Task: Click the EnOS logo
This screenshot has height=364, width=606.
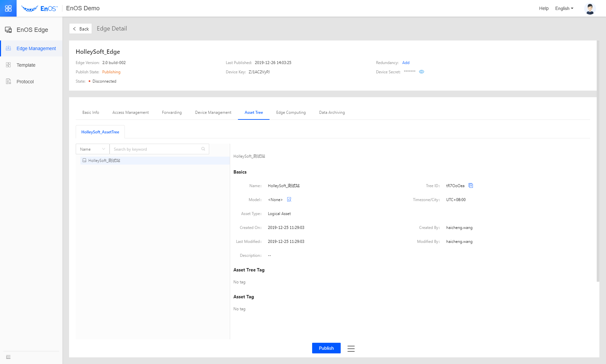Action: click(x=40, y=8)
